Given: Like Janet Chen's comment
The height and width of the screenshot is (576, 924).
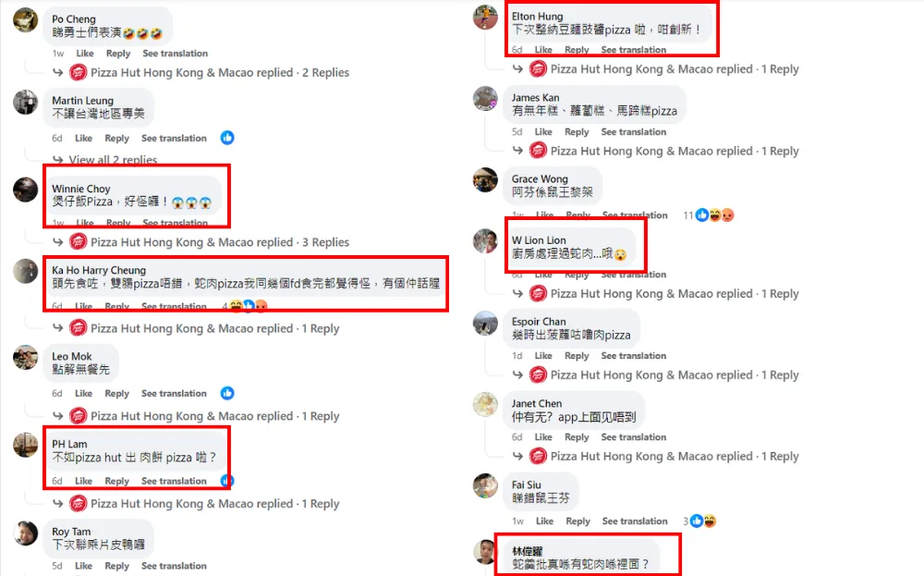Looking at the screenshot, I should (x=543, y=437).
